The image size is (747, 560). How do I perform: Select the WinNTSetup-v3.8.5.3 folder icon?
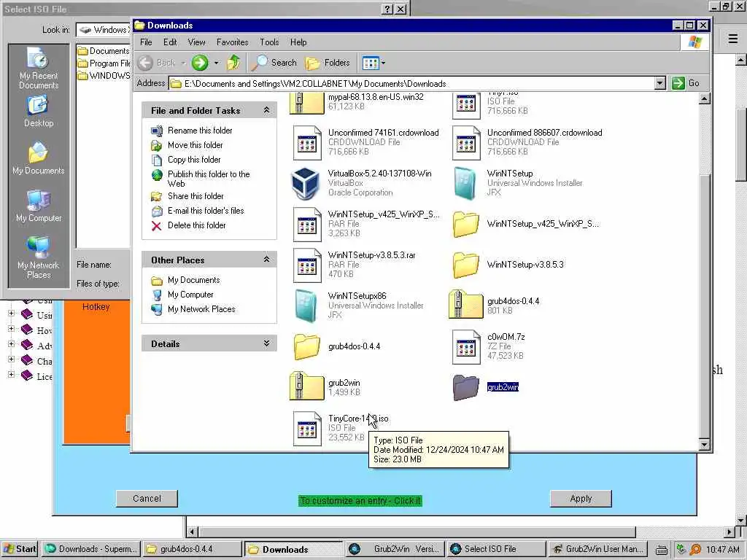466,265
